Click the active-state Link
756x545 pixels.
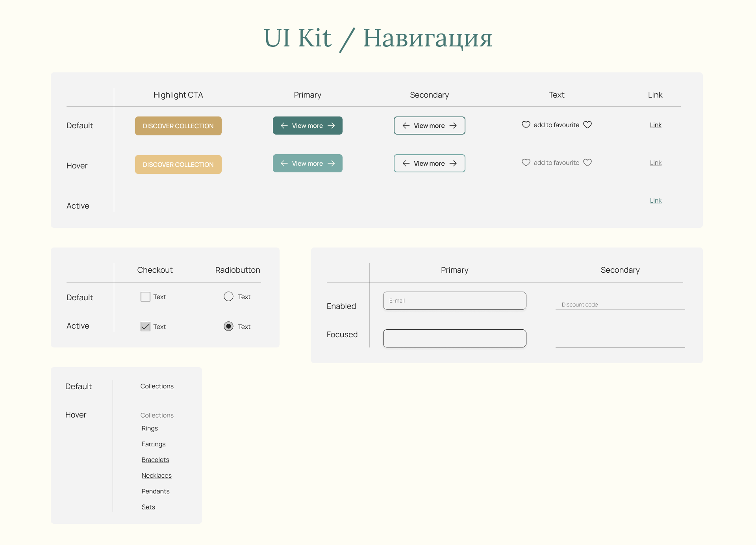(x=655, y=200)
